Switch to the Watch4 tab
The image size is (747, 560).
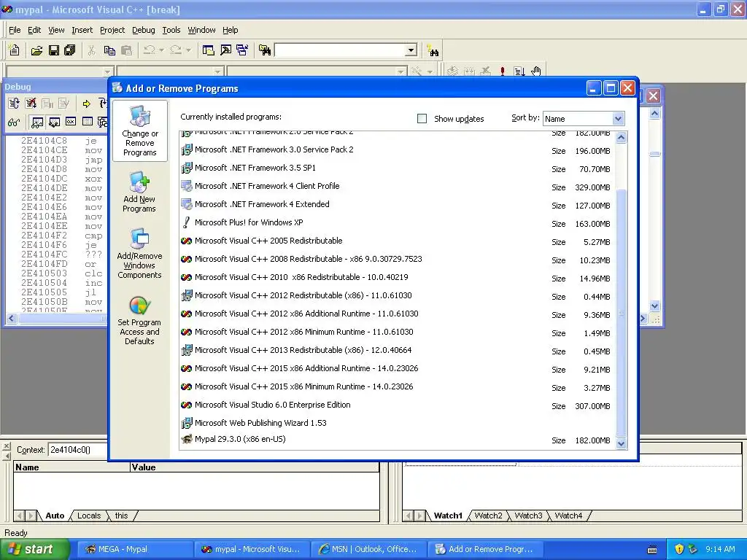(x=568, y=516)
